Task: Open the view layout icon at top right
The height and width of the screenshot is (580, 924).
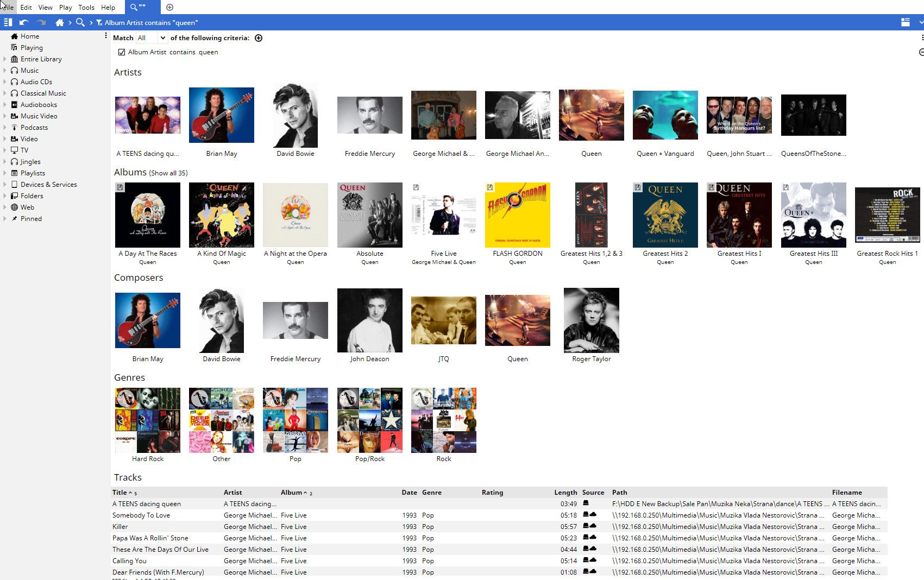Action: [905, 22]
